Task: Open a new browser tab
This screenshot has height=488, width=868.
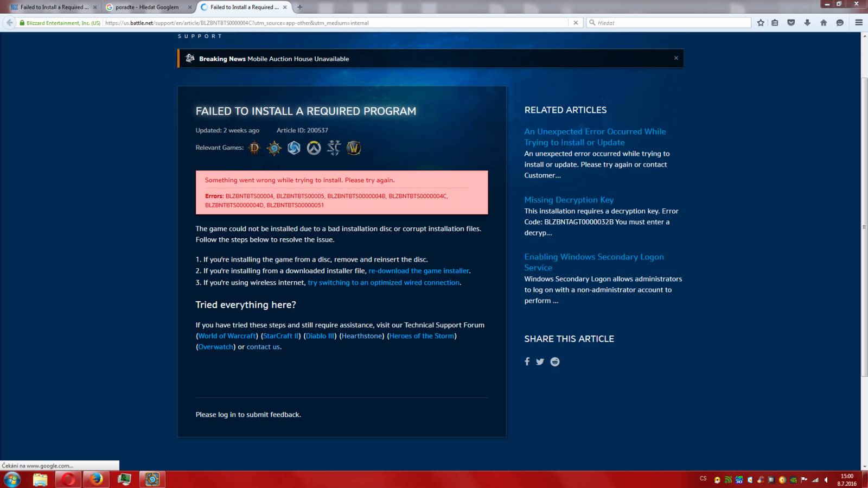Action: (x=300, y=7)
